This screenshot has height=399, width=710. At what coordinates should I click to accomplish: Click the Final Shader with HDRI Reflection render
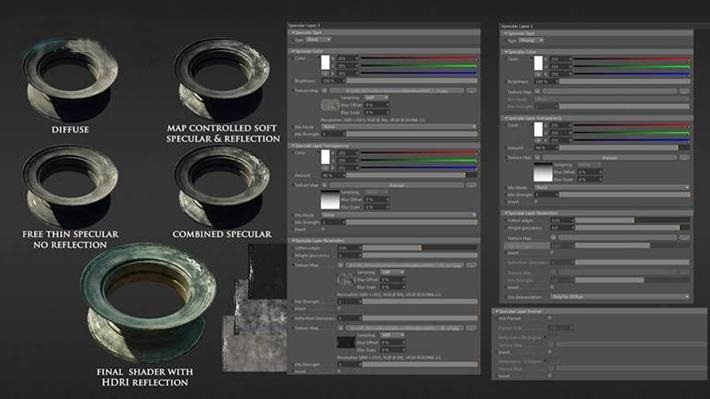point(148,303)
